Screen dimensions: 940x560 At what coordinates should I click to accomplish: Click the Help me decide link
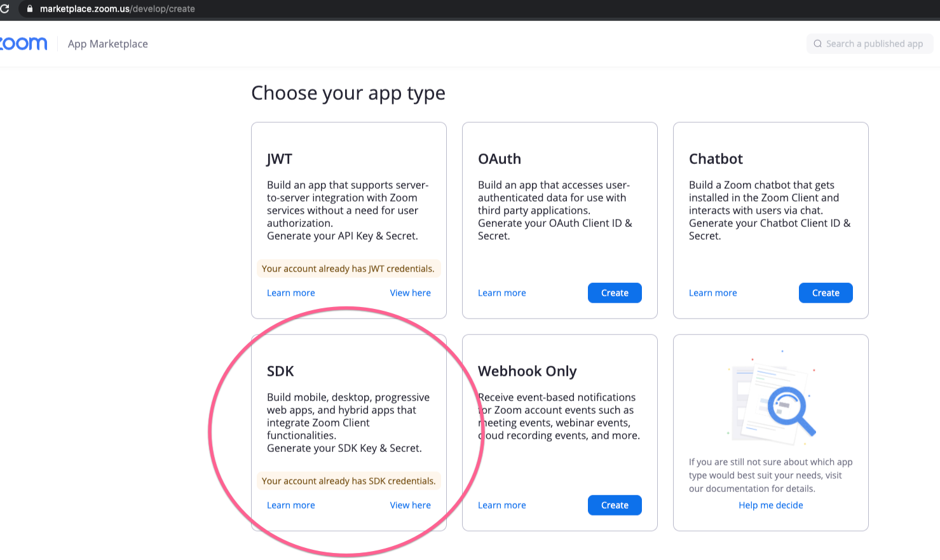point(771,505)
